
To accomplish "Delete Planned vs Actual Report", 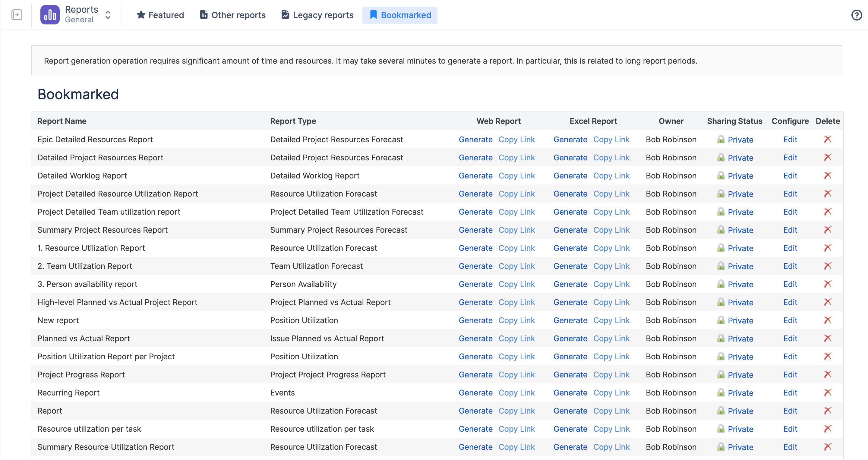I will pyautogui.click(x=828, y=338).
